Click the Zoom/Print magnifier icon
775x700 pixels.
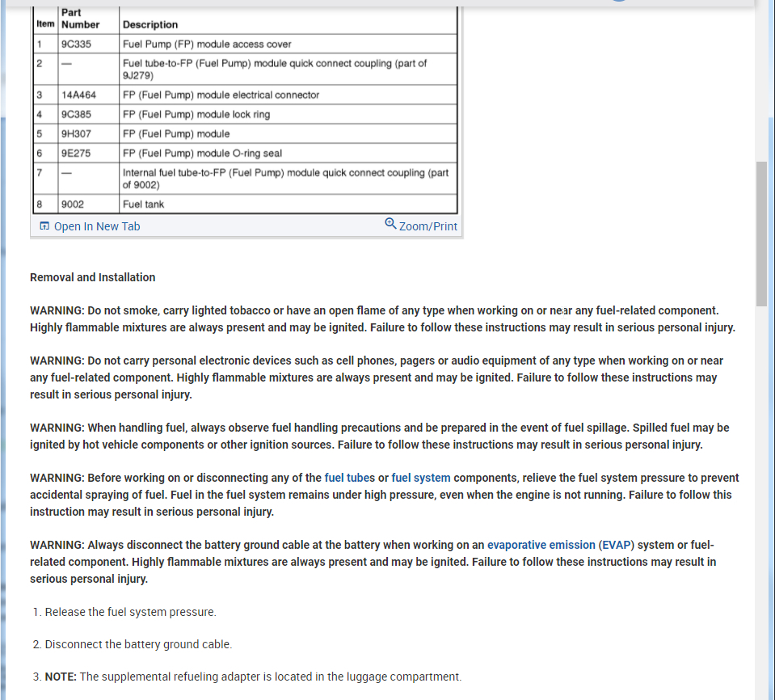click(390, 224)
